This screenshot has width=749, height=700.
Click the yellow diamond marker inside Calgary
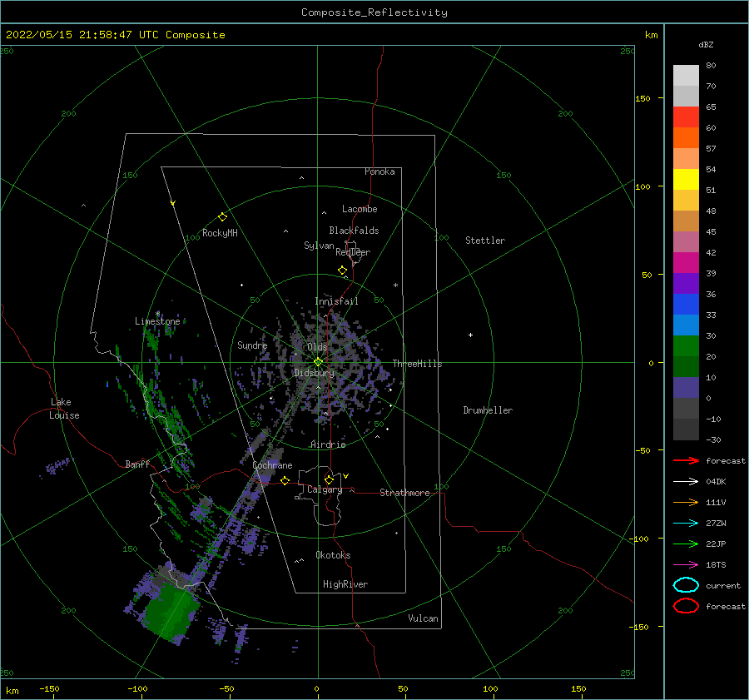(329, 479)
